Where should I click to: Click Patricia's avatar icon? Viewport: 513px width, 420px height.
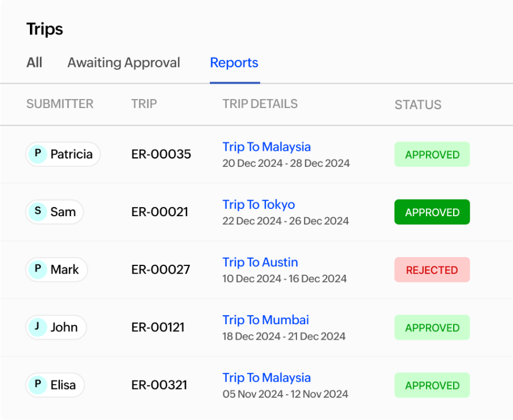point(38,154)
